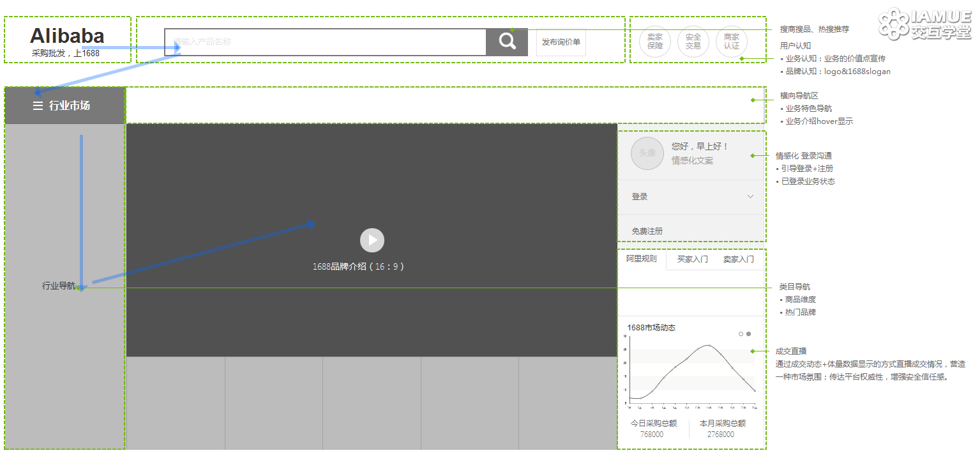Click the 行业导航 sidebar label
Image resolution: width=980 pixels, height=462 pixels.
coord(59,286)
